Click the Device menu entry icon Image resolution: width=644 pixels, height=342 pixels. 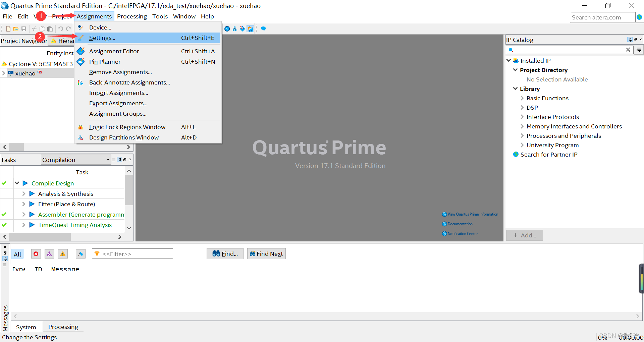click(80, 27)
